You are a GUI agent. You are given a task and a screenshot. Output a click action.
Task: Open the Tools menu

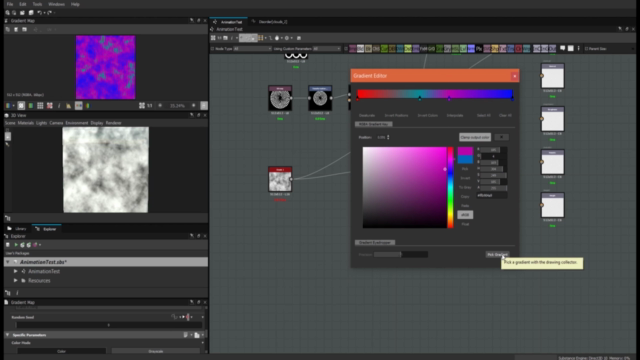tap(37, 4)
